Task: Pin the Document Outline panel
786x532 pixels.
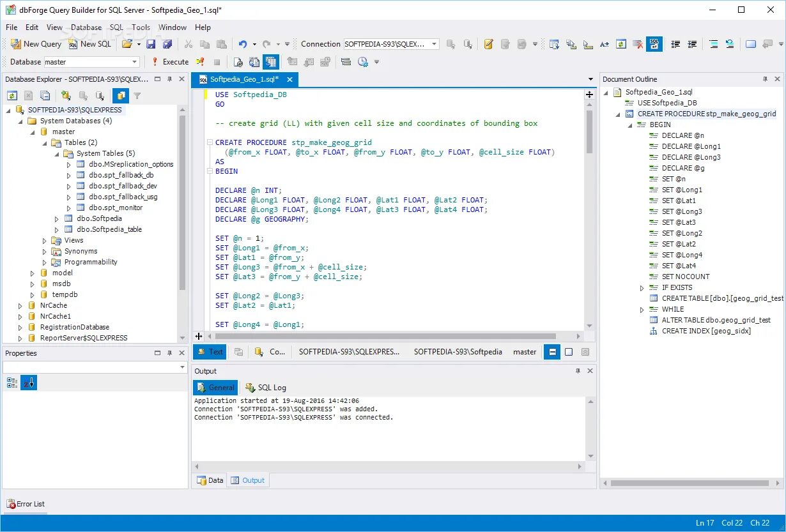Action: (x=766, y=79)
